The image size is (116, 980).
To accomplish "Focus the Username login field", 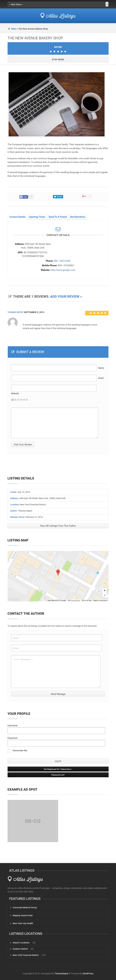I will (x=56, y=730).
